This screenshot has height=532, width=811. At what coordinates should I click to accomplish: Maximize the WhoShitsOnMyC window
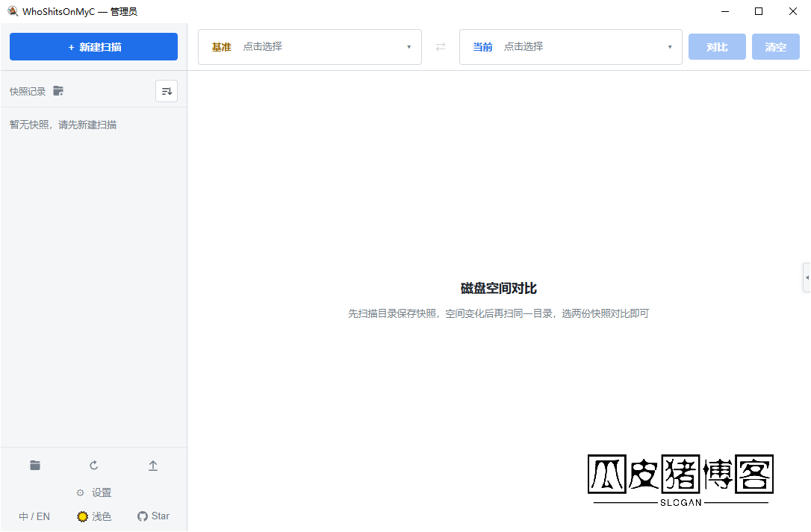pyautogui.click(x=759, y=11)
